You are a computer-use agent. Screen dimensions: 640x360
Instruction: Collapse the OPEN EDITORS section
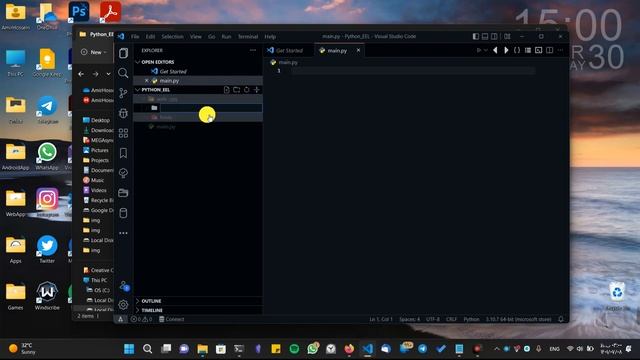point(138,62)
